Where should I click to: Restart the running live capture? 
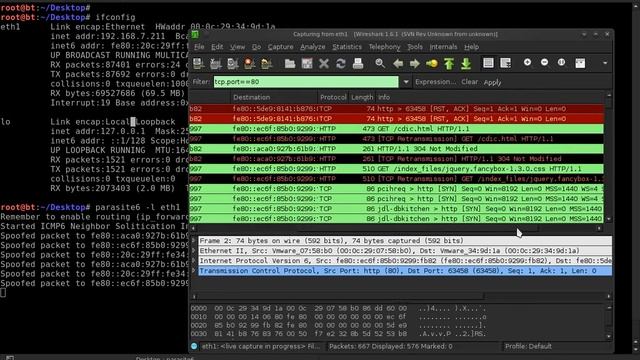[x=267, y=63]
